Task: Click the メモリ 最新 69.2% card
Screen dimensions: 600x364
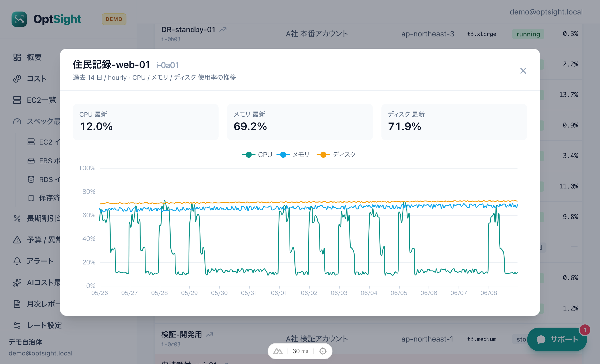Action: (300, 122)
